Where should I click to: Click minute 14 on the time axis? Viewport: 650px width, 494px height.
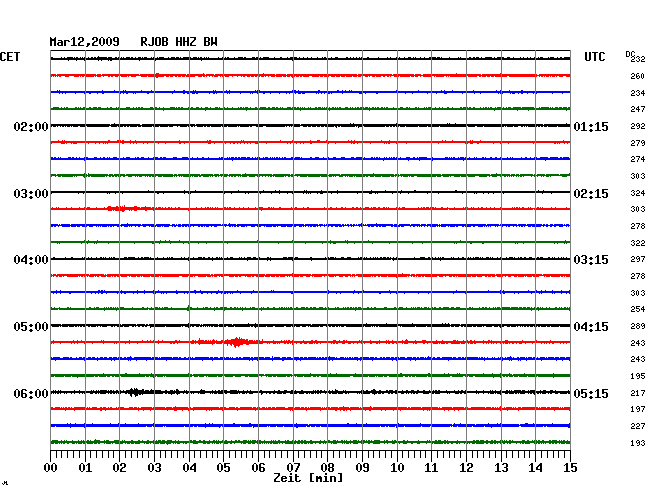(535, 468)
